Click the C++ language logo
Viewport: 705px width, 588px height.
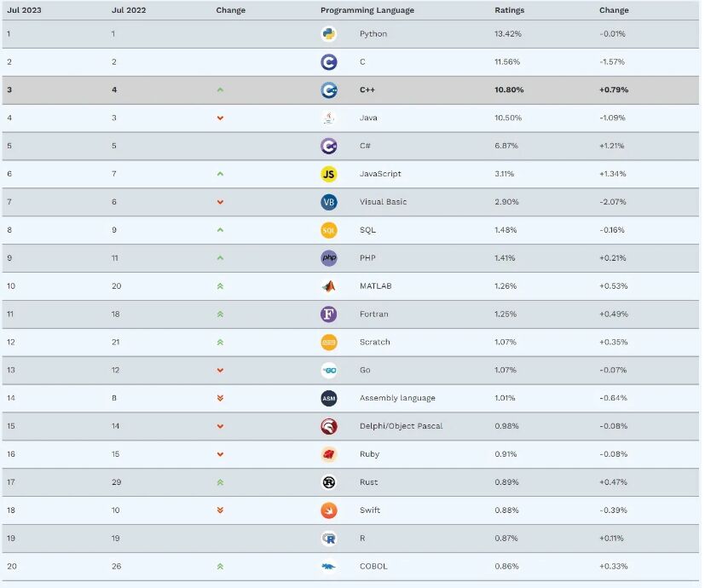328,89
